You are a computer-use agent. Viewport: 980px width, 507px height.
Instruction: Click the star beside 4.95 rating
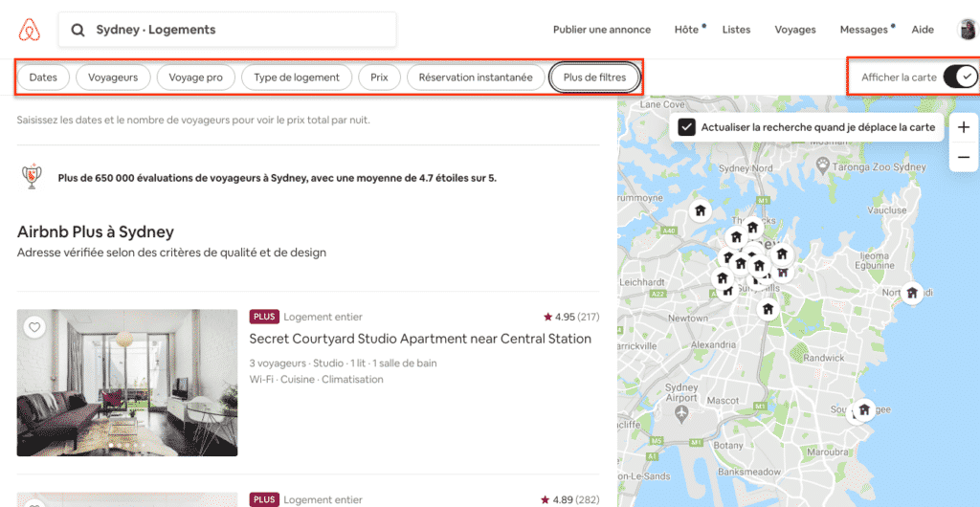coord(548,318)
